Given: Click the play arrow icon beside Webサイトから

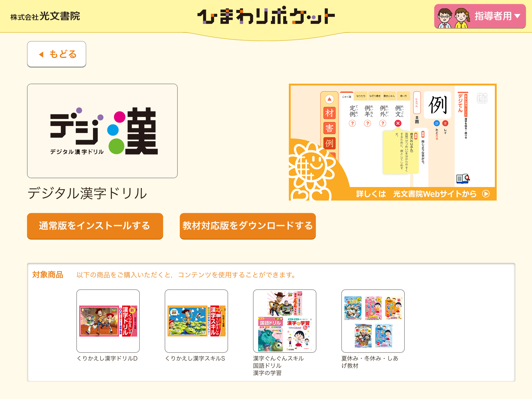Looking at the screenshot, I should click(486, 194).
